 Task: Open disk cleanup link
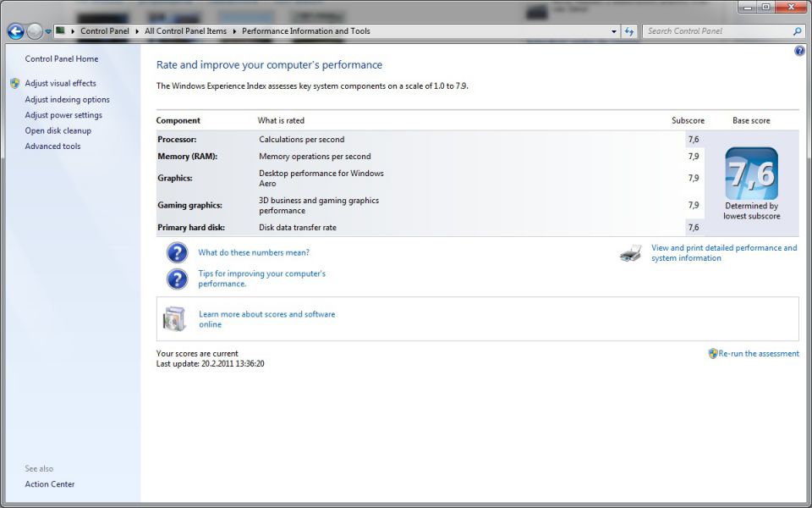click(58, 130)
